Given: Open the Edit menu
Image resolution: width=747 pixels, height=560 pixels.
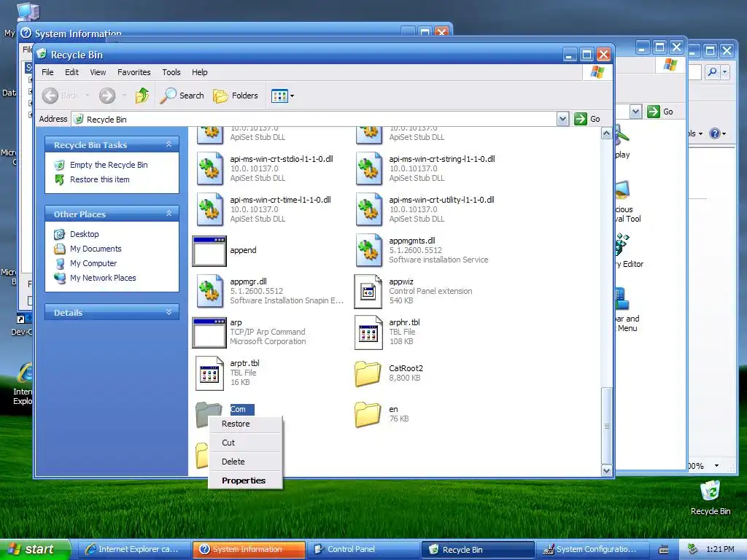Looking at the screenshot, I should [72, 72].
